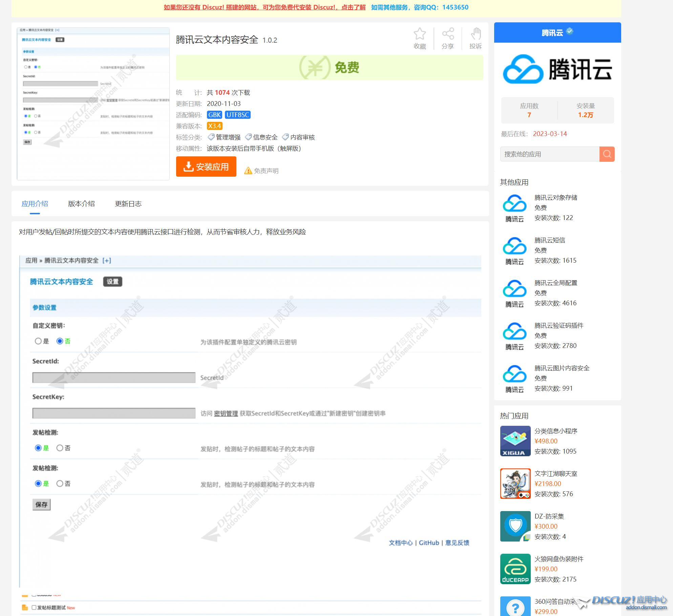Select the 应用介绍 tab
The image size is (673, 616).
[x=35, y=204]
